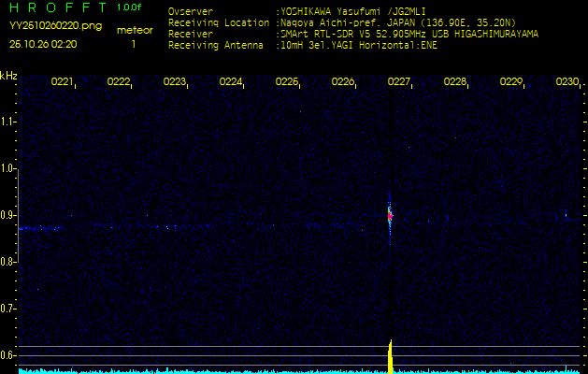Select the 0230 time marker
The height and width of the screenshot is (374, 588).
[x=566, y=82]
